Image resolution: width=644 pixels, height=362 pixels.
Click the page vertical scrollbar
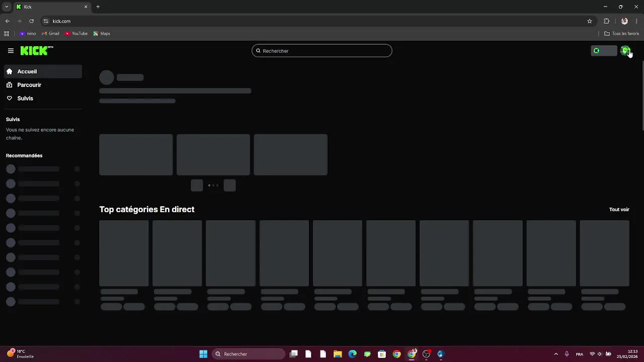pos(642,96)
